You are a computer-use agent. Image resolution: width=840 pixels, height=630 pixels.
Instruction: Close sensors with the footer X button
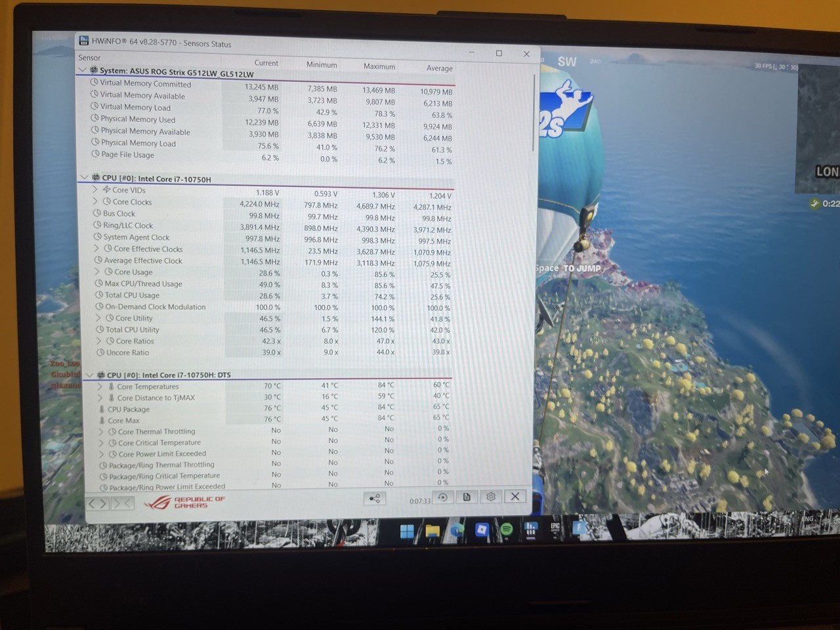point(515,497)
